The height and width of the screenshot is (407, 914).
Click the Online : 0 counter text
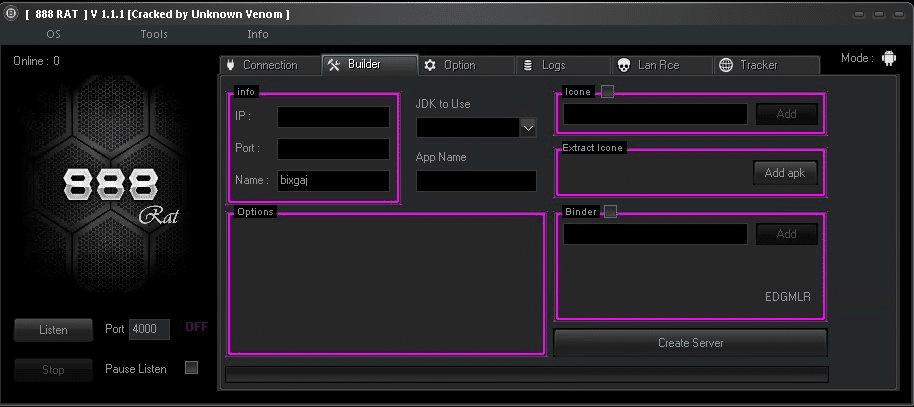point(37,61)
